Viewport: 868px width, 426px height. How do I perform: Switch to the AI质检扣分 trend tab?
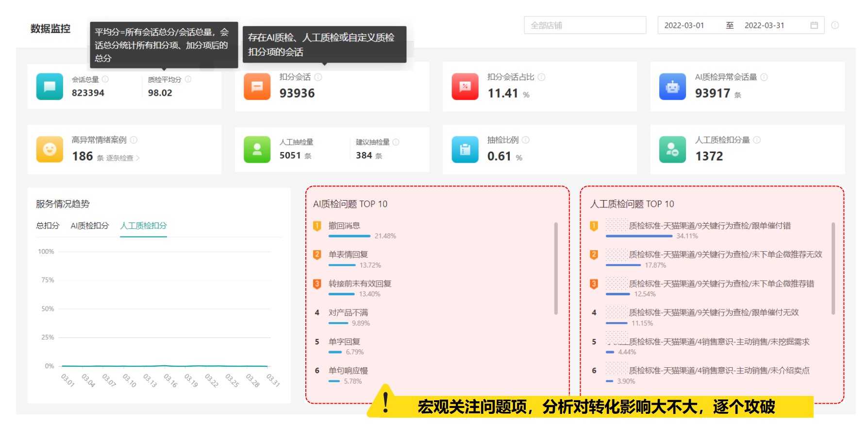click(x=90, y=225)
